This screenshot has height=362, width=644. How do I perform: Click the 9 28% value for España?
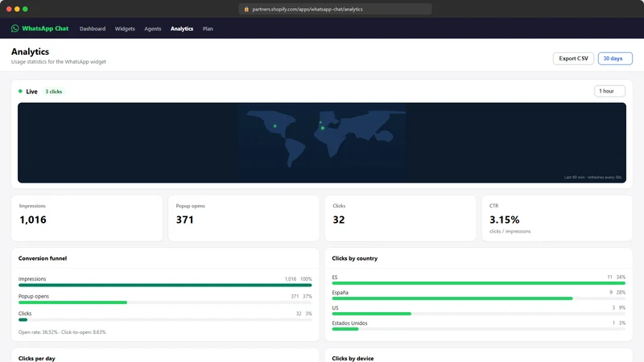(x=617, y=292)
